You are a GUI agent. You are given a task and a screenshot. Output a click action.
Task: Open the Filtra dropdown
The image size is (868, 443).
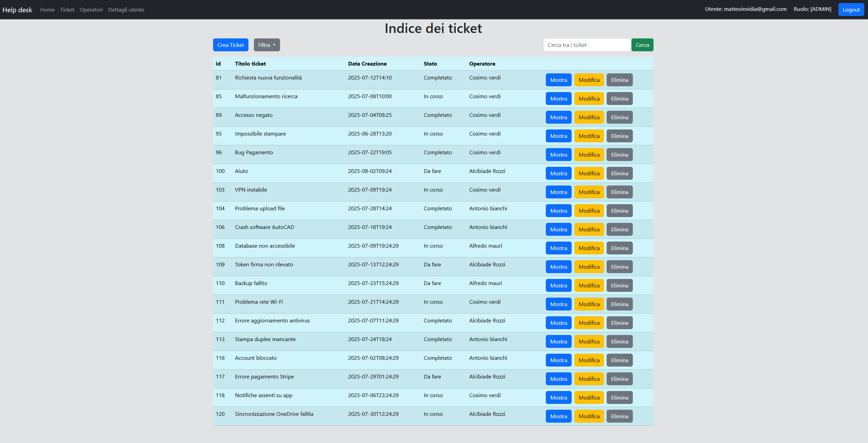[x=266, y=45]
